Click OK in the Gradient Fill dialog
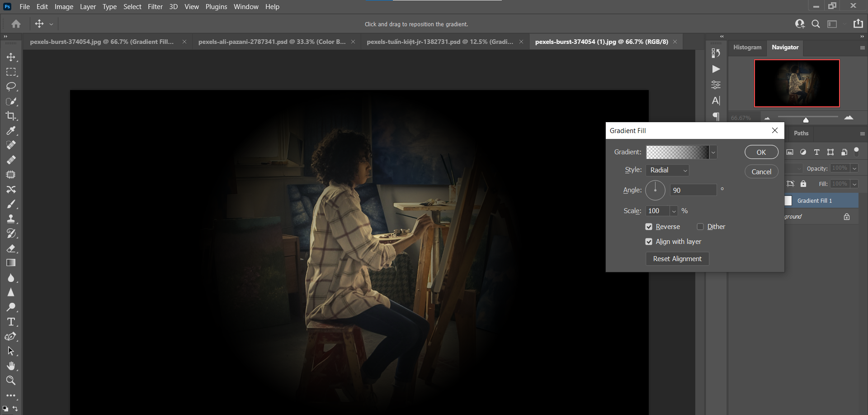Image resolution: width=868 pixels, height=415 pixels. click(x=761, y=152)
